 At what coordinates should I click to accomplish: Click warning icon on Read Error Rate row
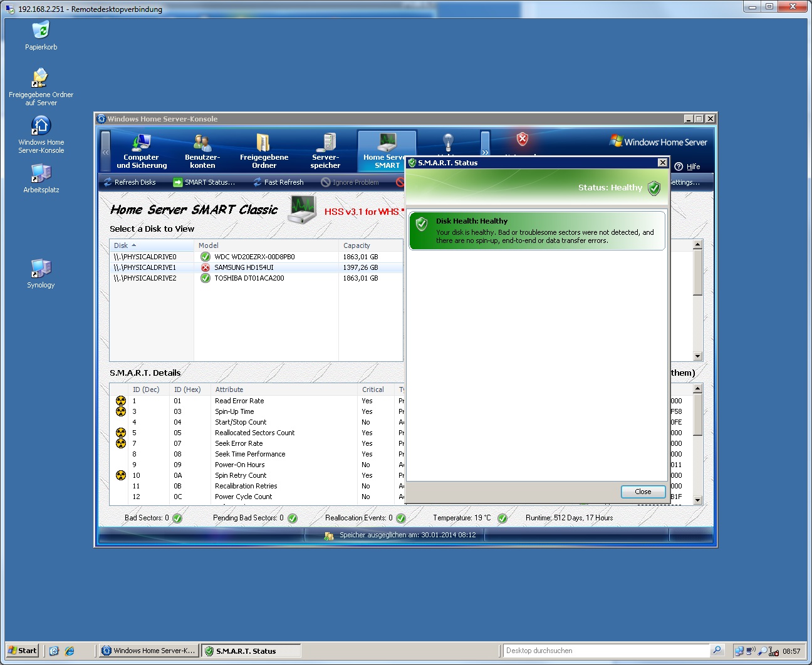coord(121,401)
